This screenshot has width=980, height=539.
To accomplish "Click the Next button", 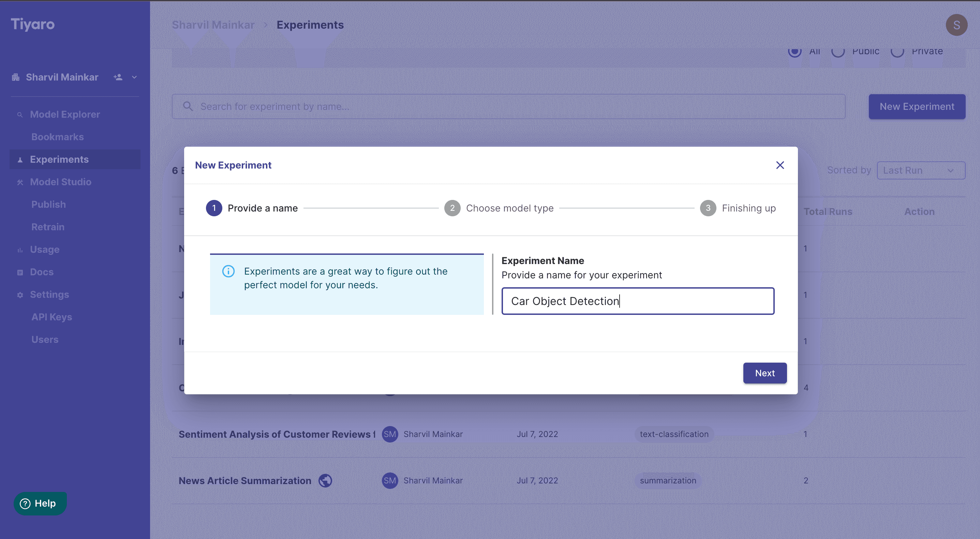I will pos(765,373).
